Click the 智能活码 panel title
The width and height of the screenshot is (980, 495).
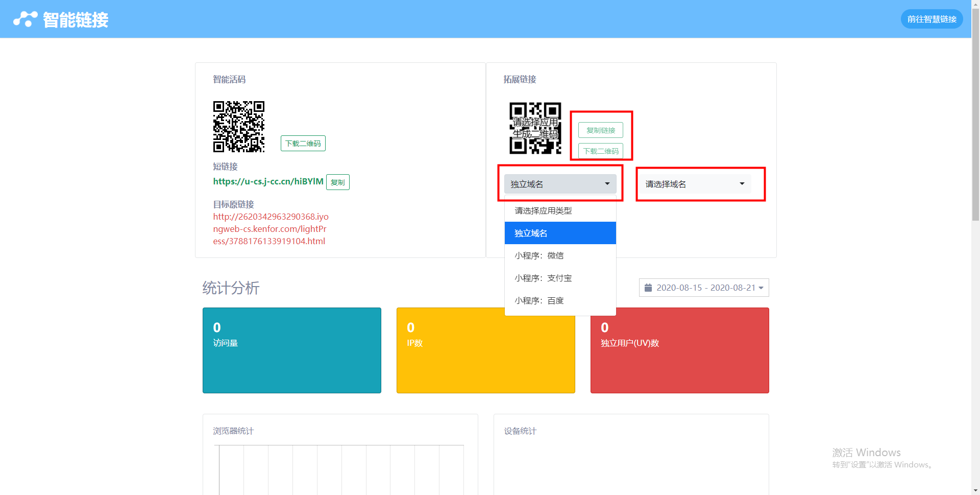tap(229, 79)
